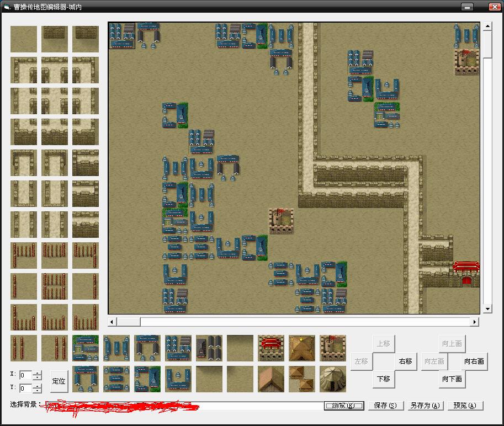Image resolution: width=504 pixels, height=426 pixels.
Task: Select the wall walkway top-right corner tile
Action: click(86, 71)
